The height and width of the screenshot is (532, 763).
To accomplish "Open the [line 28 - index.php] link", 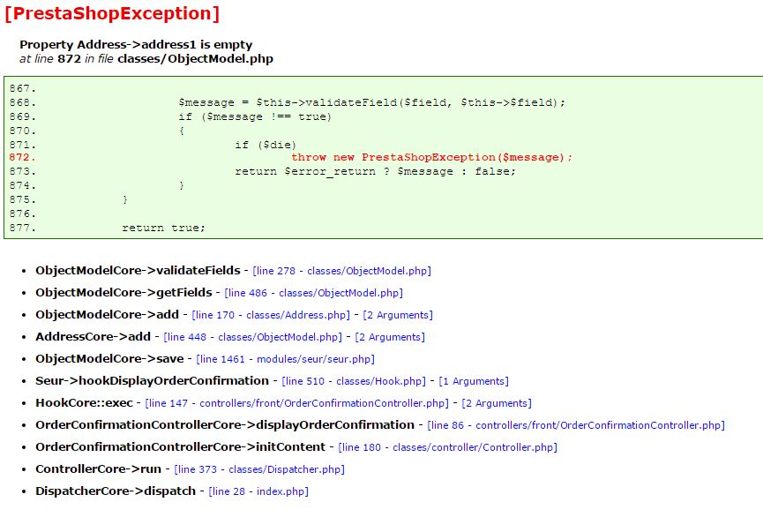I will [258, 491].
